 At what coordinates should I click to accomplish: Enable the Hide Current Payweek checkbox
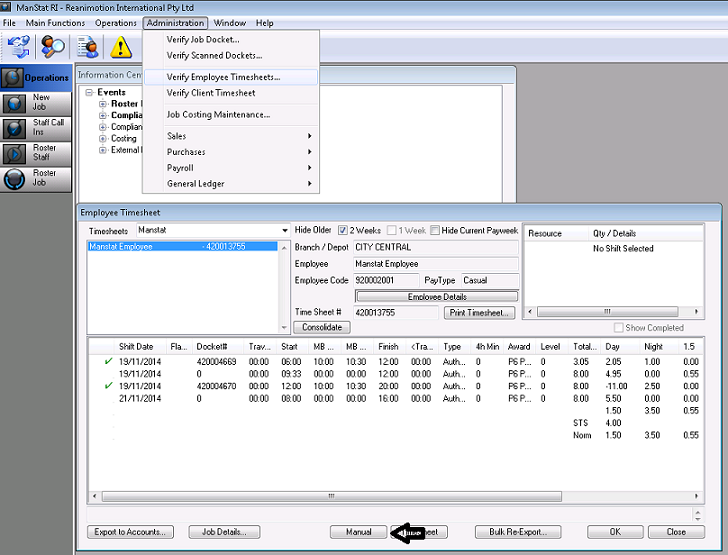click(435, 230)
